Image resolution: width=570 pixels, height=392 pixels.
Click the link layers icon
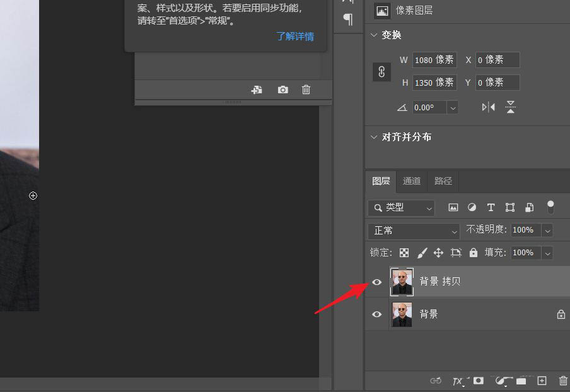click(436, 381)
